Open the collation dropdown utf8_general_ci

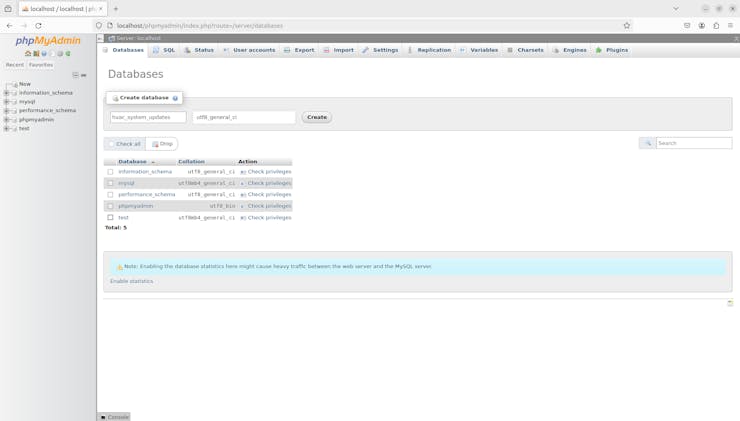pos(244,117)
